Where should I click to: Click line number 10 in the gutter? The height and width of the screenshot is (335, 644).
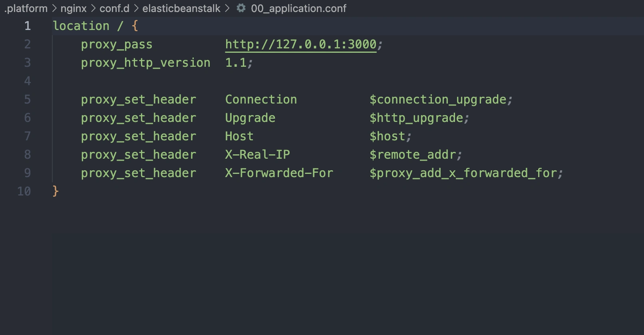tap(24, 191)
